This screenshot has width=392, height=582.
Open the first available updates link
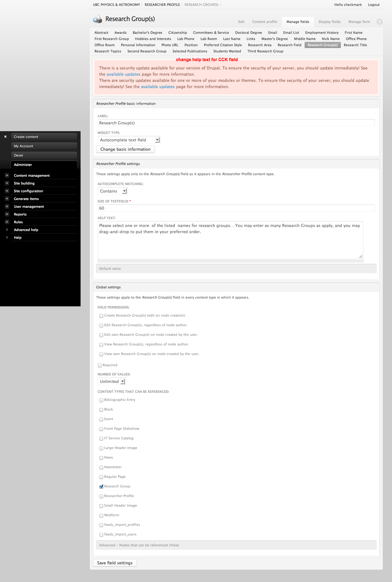point(123,74)
